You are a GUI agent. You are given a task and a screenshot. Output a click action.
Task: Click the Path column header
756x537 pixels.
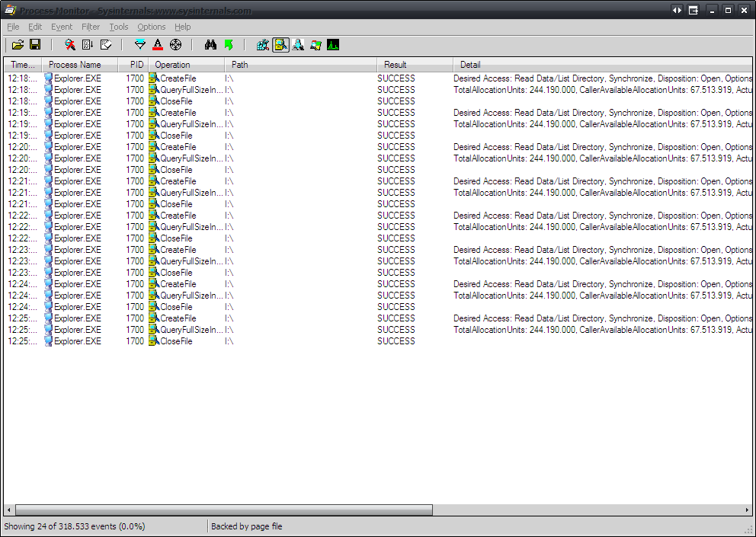click(x=301, y=65)
